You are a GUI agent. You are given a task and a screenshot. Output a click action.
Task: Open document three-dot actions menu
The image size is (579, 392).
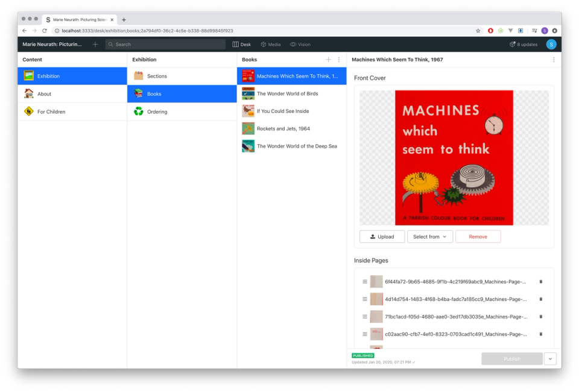coord(554,60)
